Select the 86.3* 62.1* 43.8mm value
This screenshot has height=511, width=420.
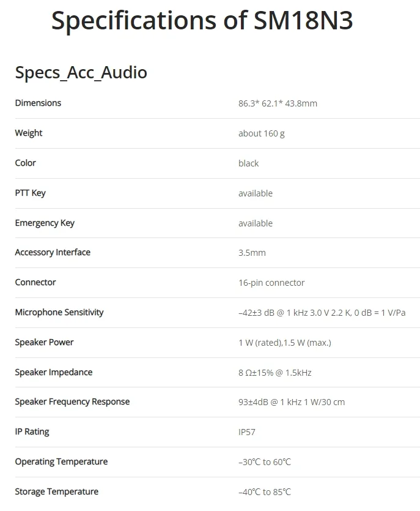[x=278, y=103]
